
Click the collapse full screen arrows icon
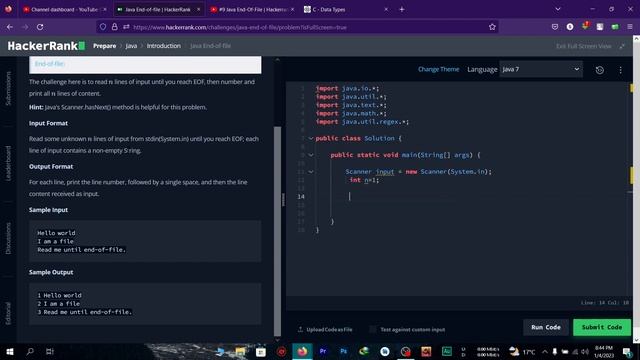click(622, 46)
